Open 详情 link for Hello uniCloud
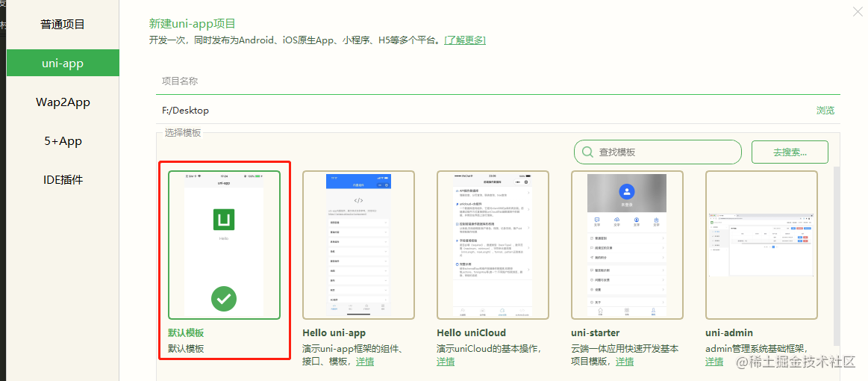Image resolution: width=868 pixels, height=381 pixels. tap(446, 362)
